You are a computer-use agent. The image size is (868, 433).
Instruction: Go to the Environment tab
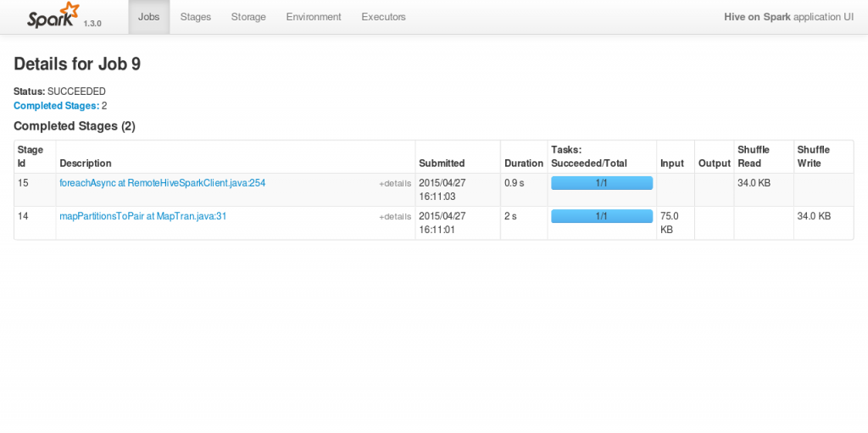(x=314, y=17)
